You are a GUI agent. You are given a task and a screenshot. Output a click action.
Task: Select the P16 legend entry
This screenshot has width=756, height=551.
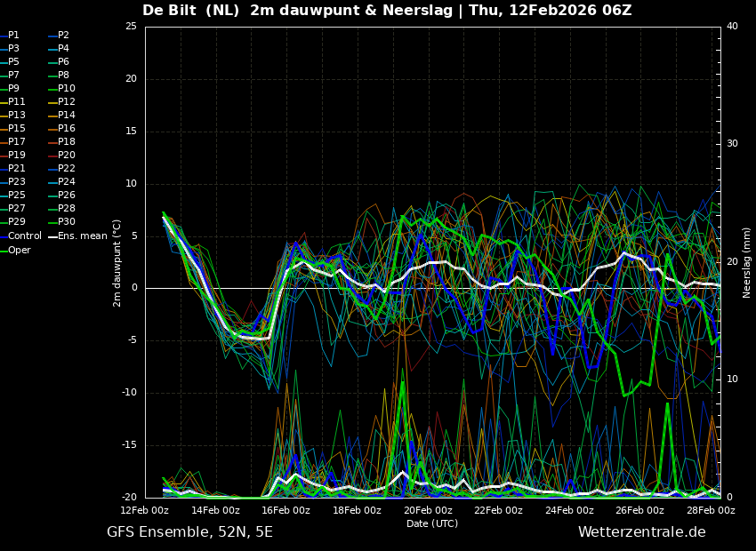pyautogui.click(x=67, y=129)
